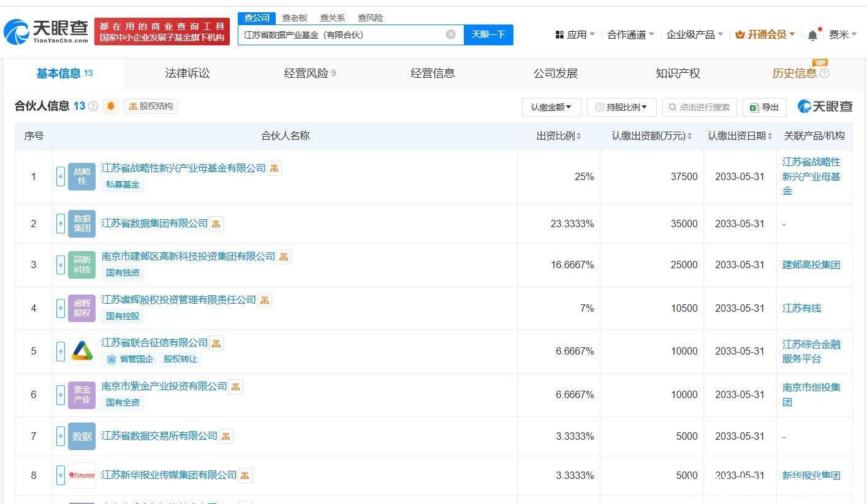Switch to the 知识产权 tab
Viewport: 867px width, 504px height.
coord(678,73)
